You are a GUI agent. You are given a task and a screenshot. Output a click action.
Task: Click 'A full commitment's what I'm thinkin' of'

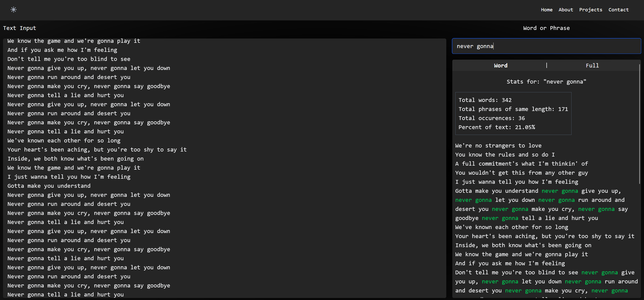click(x=521, y=164)
